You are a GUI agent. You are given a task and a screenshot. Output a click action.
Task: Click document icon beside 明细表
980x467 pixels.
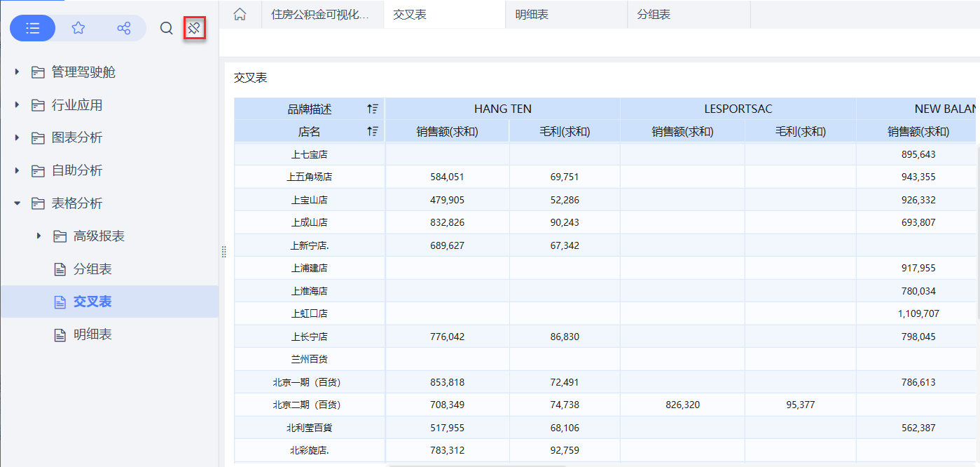[60, 334]
